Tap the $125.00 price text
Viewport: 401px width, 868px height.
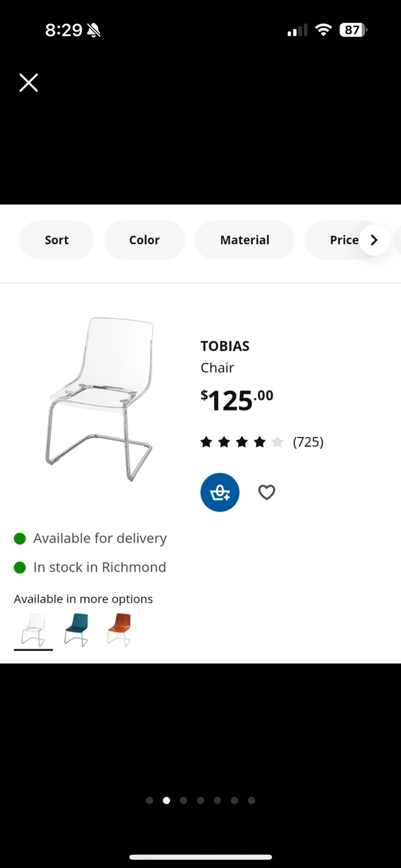[236, 400]
